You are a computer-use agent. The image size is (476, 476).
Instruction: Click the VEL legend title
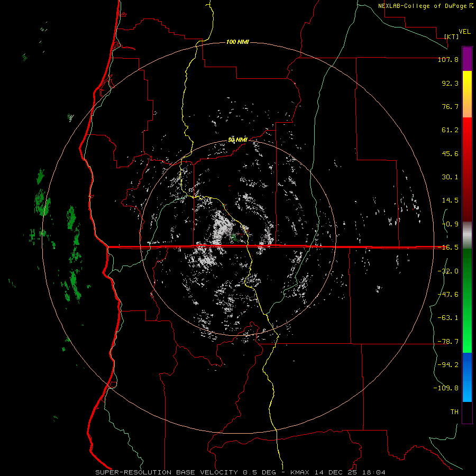pos(465,32)
